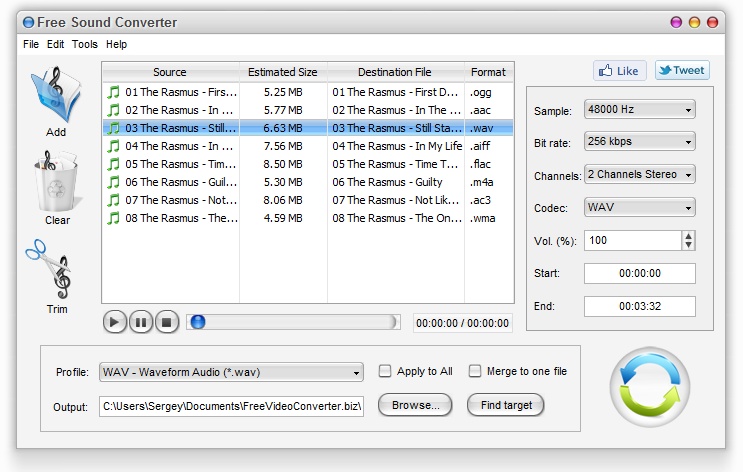Click the Pause button
This screenshot has width=743, height=472.
pos(141,323)
